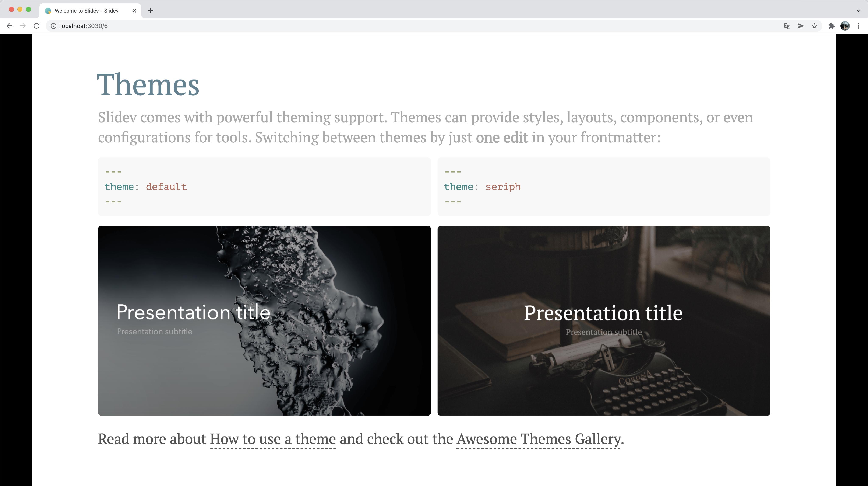Bookmark this page with the star
This screenshot has height=486, width=868.
pos(814,26)
